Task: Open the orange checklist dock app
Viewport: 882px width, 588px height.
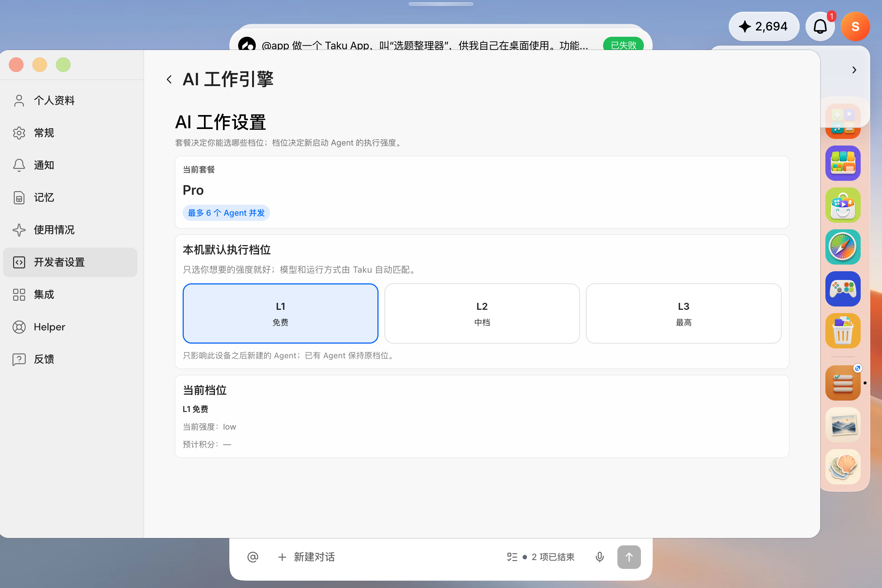Action: click(843, 383)
